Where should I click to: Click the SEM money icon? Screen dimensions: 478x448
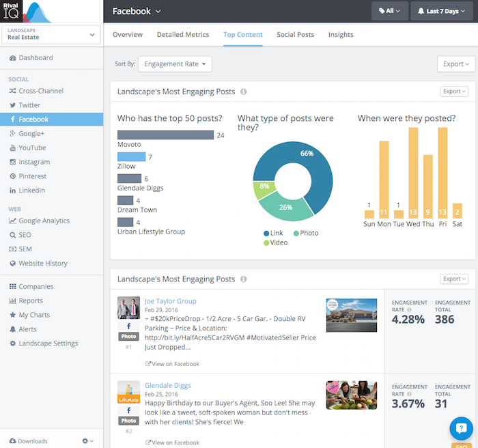(12, 249)
